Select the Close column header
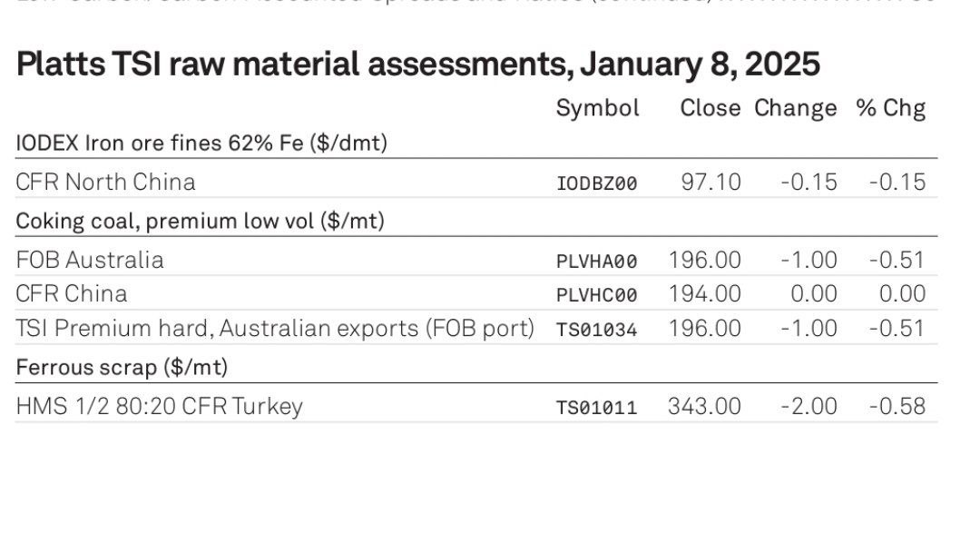This screenshot has height=554, width=980. (710, 108)
